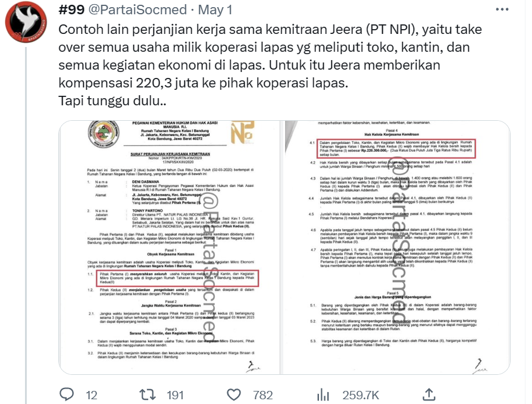Open the right contract page image
The image size is (532, 404).
(x=397, y=248)
